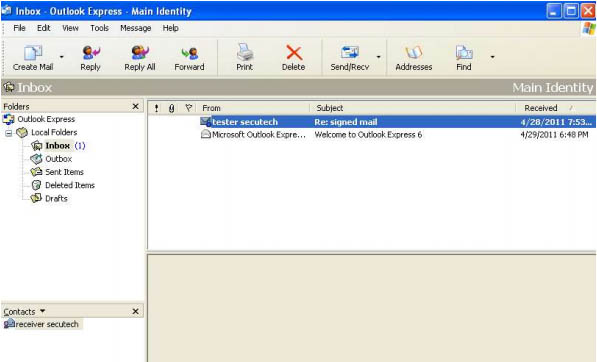Select the Welcome to Outlook Express 6 message
Viewport: 597px width, 362px height.
368,135
